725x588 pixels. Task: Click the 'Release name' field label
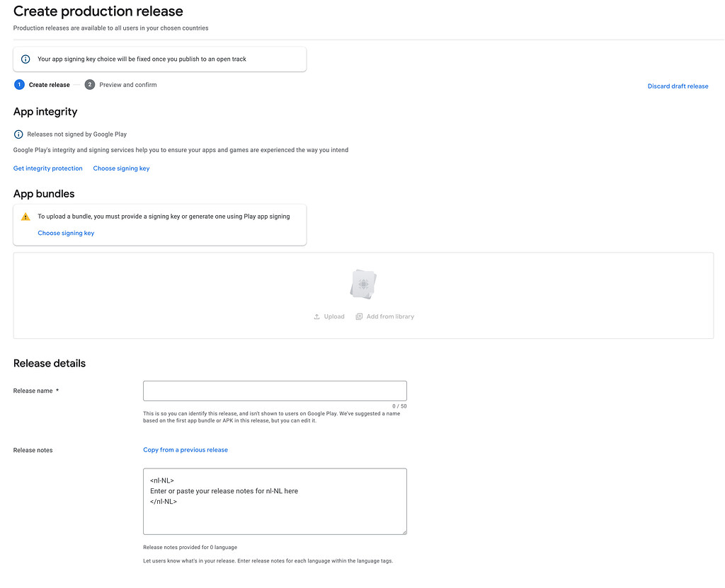tap(33, 391)
